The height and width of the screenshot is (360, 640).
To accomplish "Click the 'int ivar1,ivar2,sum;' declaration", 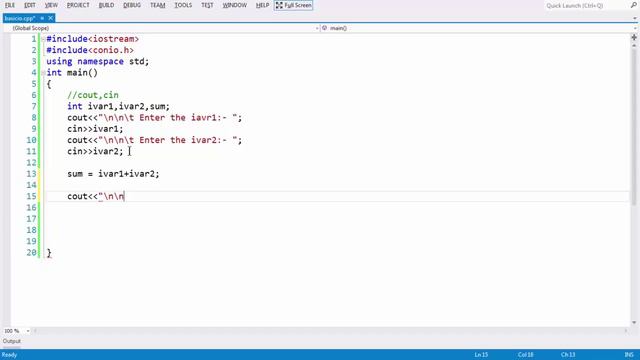I will 118,107.
